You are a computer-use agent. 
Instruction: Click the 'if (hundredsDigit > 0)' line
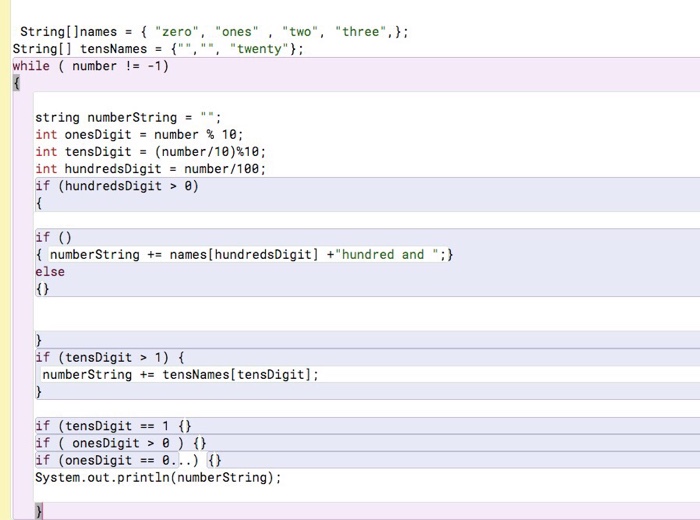(x=117, y=186)
